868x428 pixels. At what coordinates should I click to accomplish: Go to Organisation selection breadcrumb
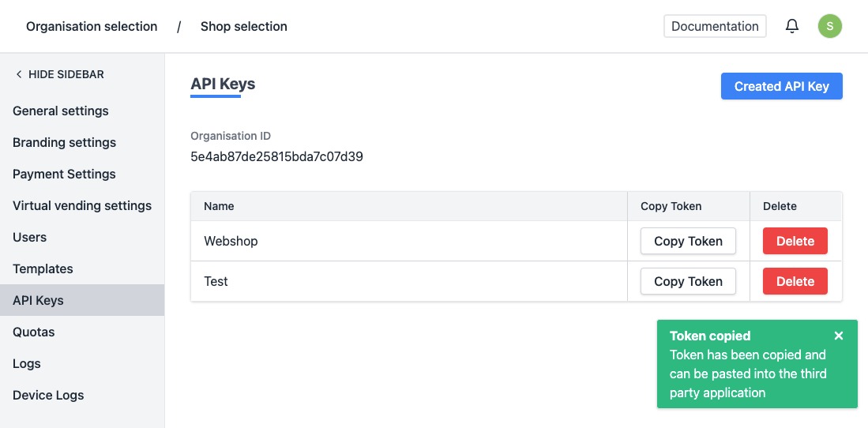[92, 26]
